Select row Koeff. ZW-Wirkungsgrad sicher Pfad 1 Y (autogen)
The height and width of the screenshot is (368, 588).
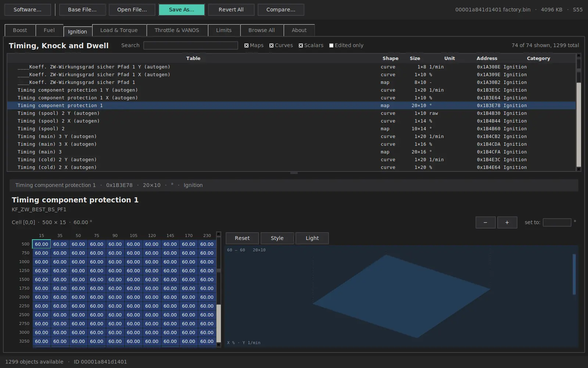291,67
